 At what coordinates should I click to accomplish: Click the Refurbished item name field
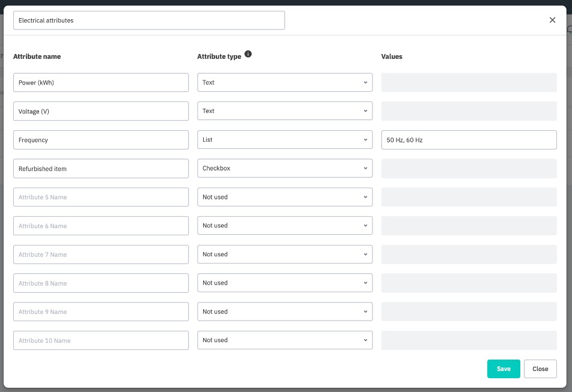pyautogui.click(x=100, y=169)
